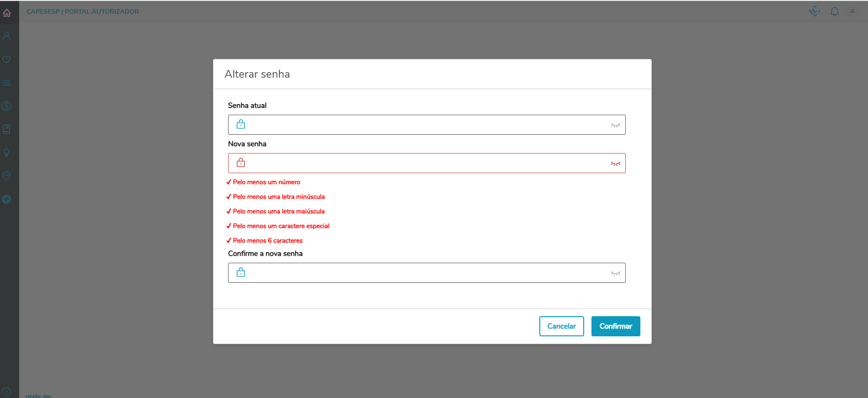
Task: Open the book icon in the sidebar
Action: (6, 129)
